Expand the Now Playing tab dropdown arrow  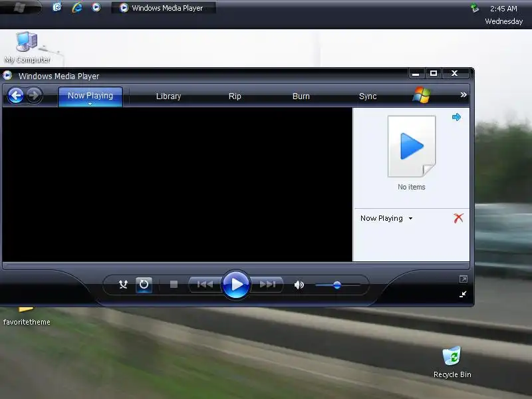click(x=90, y=104)
